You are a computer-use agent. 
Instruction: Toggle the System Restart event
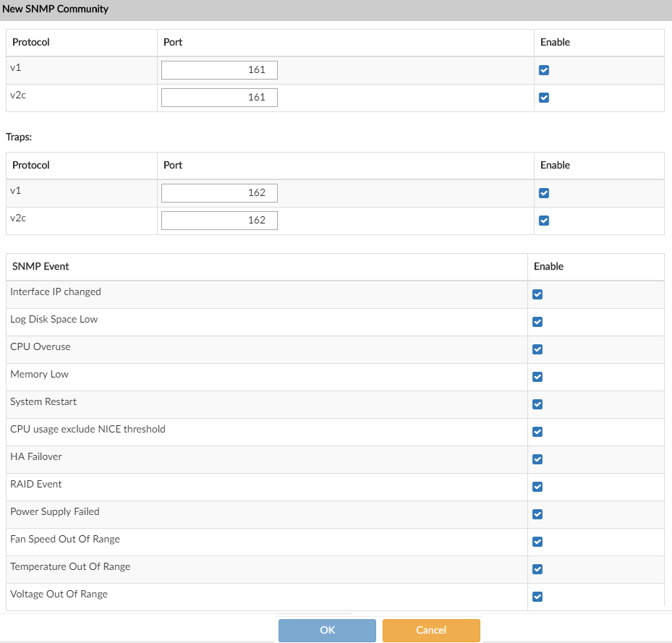pos(537,404)
